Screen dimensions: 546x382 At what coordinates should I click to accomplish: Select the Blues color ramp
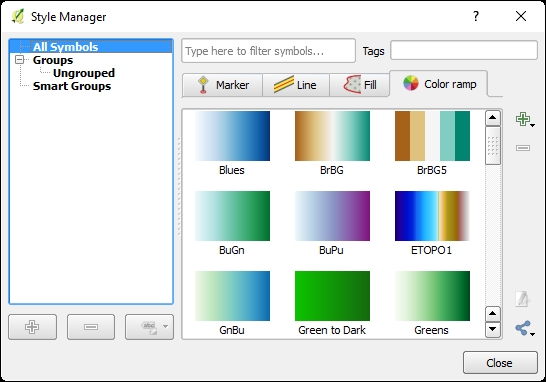point(232,143)
